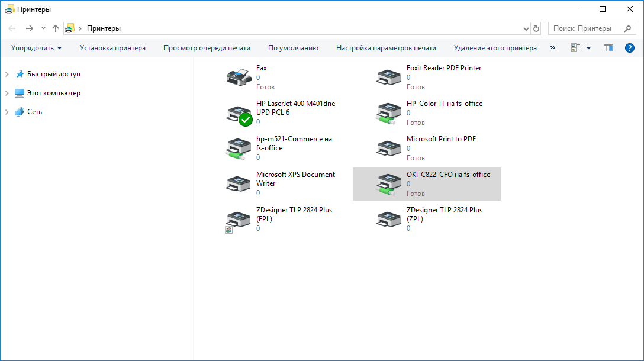
Task: Click Удаление этого принтера
Action: 495,48
